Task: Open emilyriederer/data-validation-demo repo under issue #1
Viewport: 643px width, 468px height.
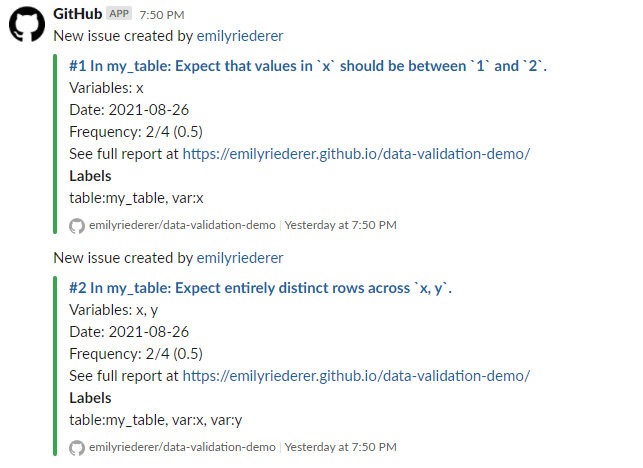Action: click(x=182, y=225)
